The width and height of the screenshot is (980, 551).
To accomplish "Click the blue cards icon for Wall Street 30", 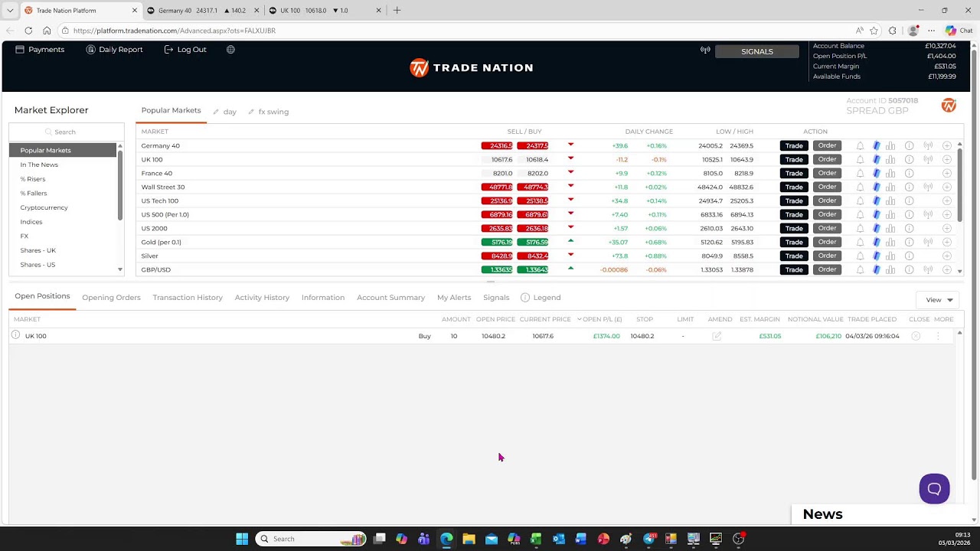I will tap(877, 187).
